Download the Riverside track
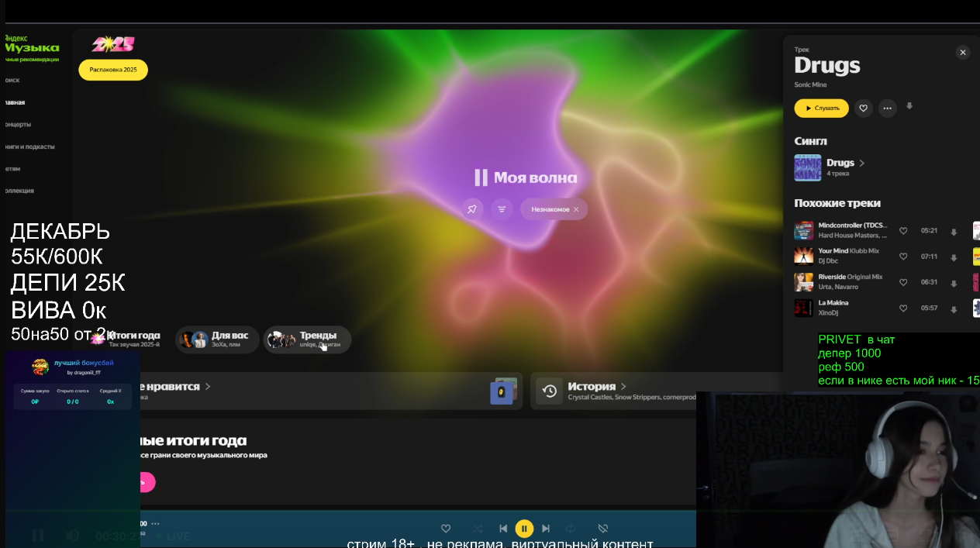The image size is (980, 548). click(954, 283)
